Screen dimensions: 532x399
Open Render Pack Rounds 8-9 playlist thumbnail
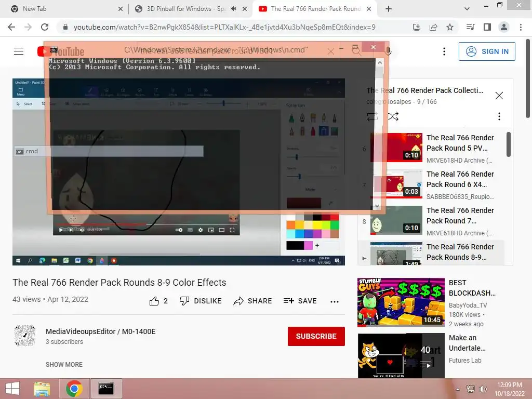pyautogui.click(x=396, y=254)
